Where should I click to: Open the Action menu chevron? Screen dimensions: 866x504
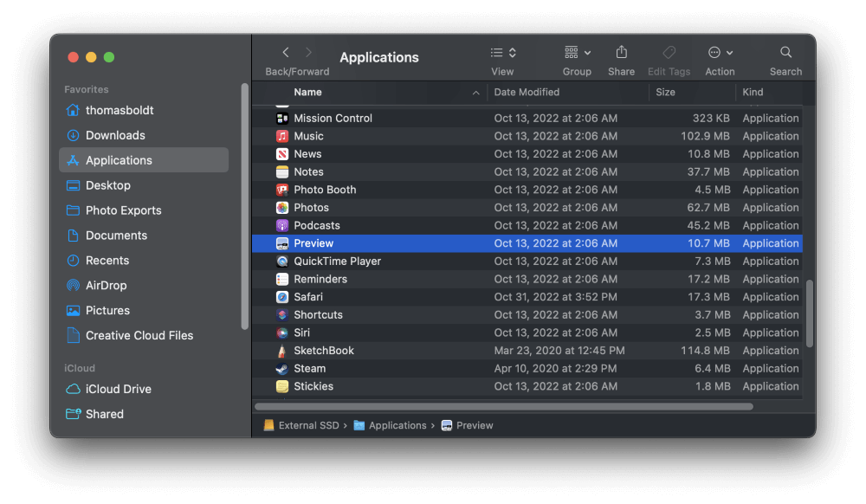tap(720, 52)
